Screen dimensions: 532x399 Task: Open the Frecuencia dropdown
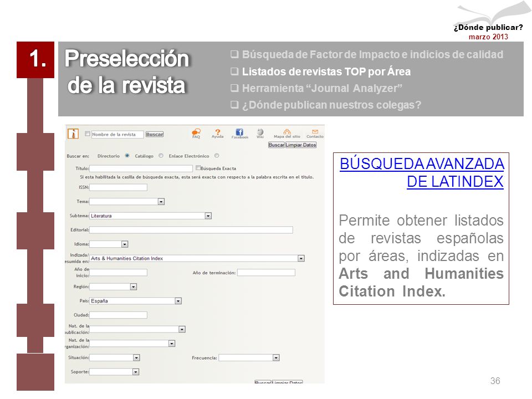(x=276, y=357)
